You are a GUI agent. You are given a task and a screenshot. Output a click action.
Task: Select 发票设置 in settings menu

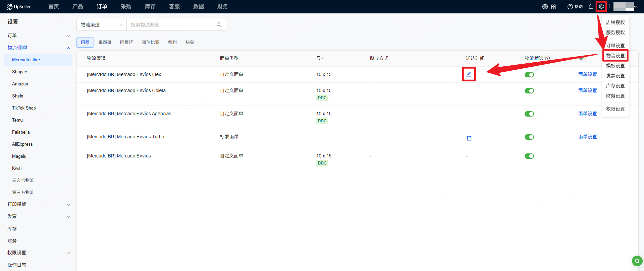point(615,76)
